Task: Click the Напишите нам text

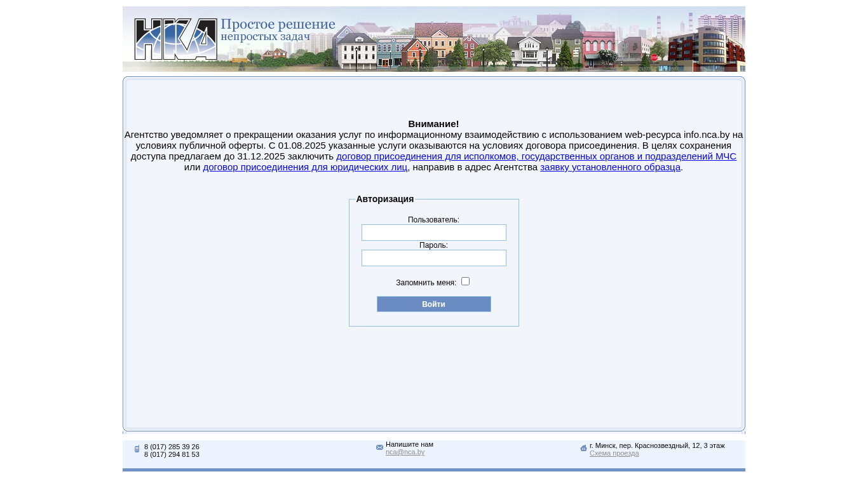Action: pyautogui.click(x=409, y=444)
